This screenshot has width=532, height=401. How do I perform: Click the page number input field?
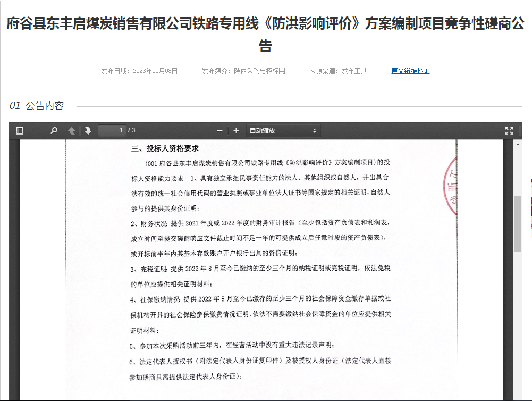coord(112,130)
